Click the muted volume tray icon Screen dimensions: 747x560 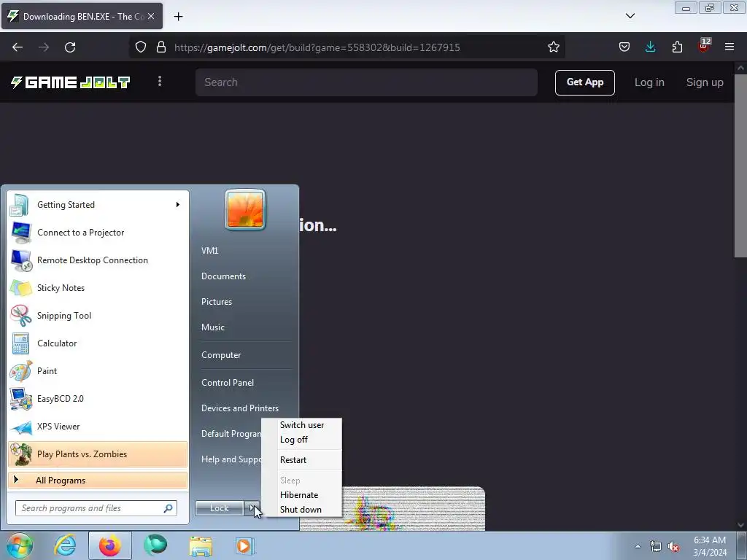tap(673, 546)
